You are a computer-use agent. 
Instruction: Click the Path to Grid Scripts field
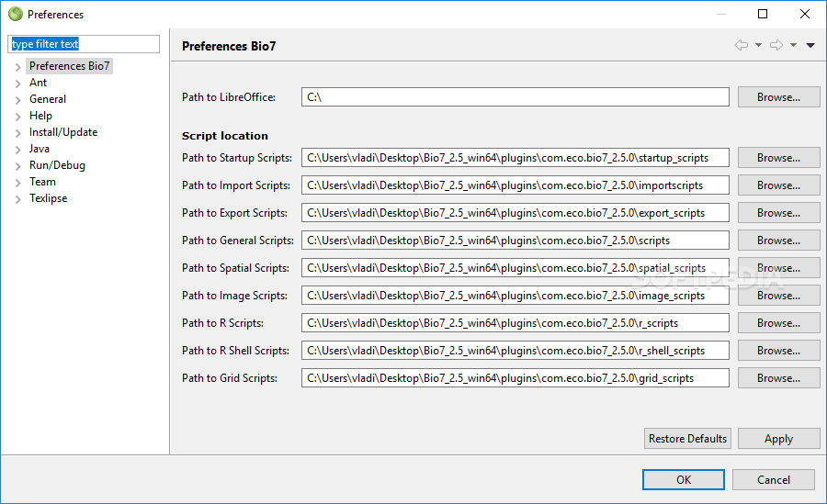point(515,378)
